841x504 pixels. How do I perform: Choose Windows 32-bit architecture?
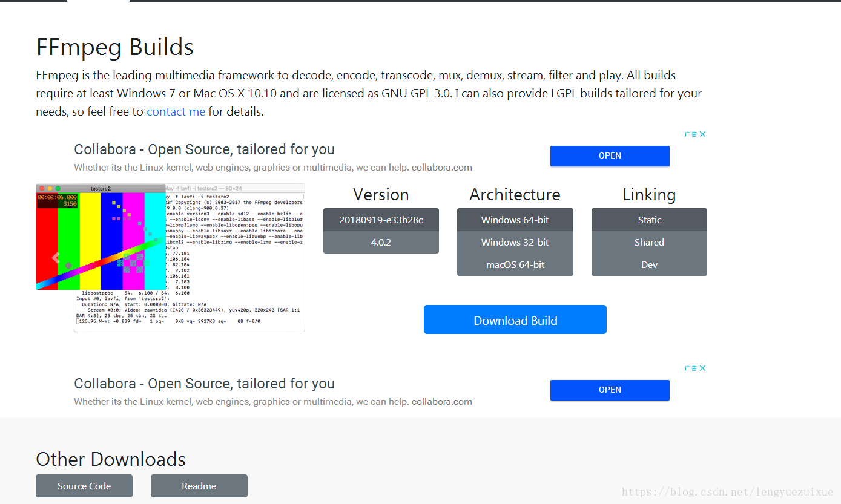tap(515, 242)
